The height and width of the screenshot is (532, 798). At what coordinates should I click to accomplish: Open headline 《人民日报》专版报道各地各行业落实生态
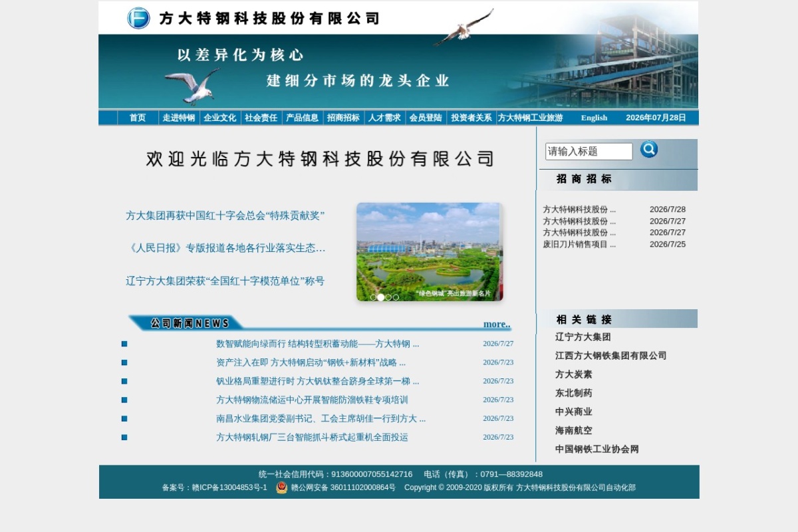[x=225, y=248]
